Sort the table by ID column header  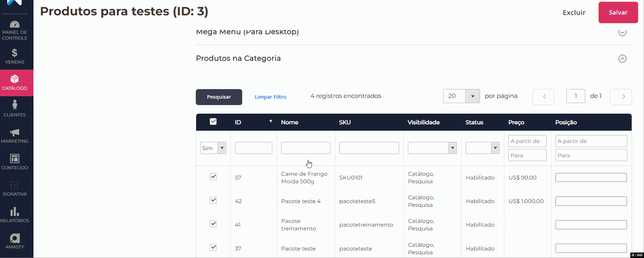pyautogui.click(x=238, y=123)
